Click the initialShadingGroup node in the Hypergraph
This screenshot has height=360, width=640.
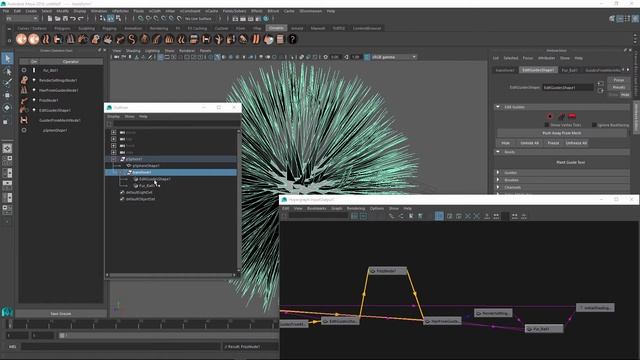click(596, 307)
